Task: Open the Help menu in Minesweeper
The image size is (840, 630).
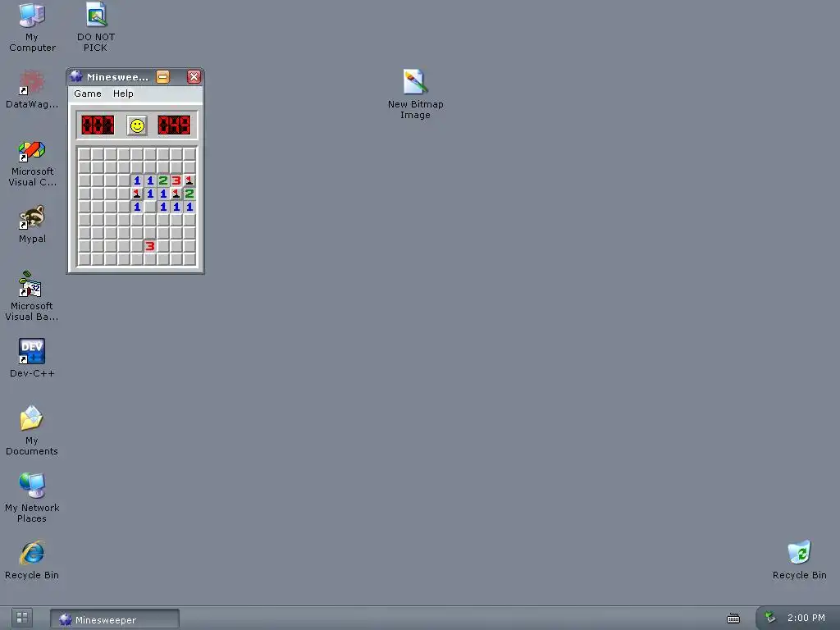Action: 123,94
